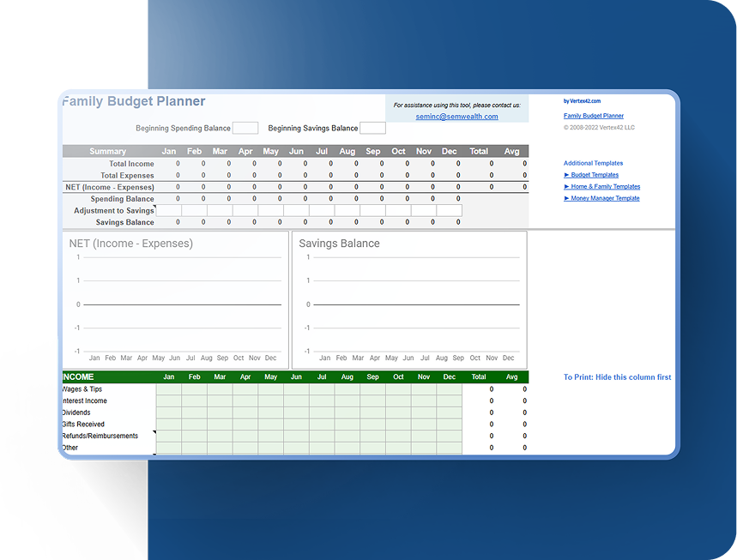Click the Beginning Spending Balance input box
The height and width of the screenshot is (560, 737).
click(245, 129)
